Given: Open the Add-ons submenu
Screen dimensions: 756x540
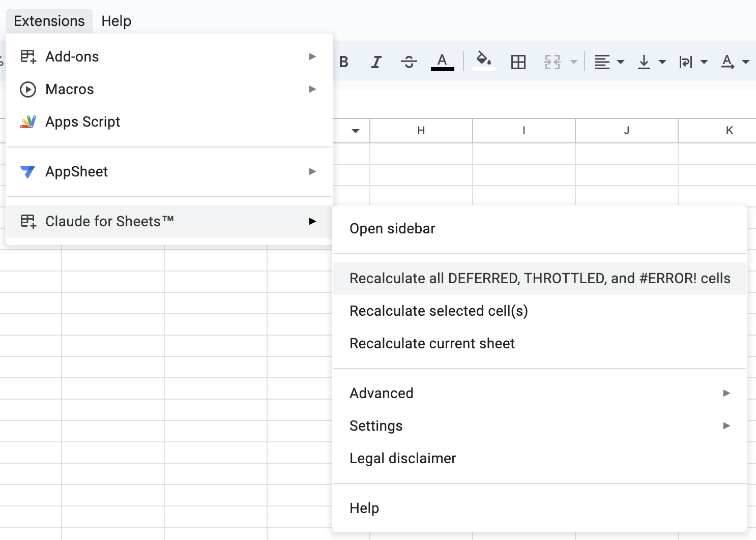Looking at the screenshot, I should pos(169,56).
